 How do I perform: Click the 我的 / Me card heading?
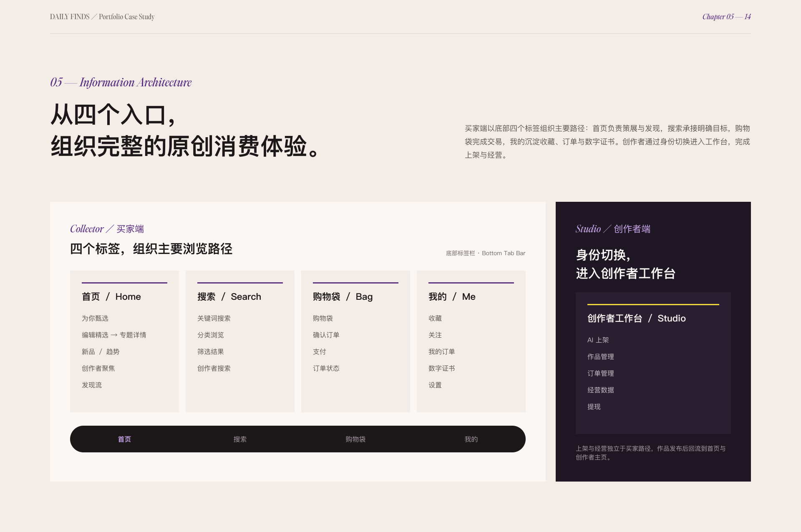click(452, 296)
